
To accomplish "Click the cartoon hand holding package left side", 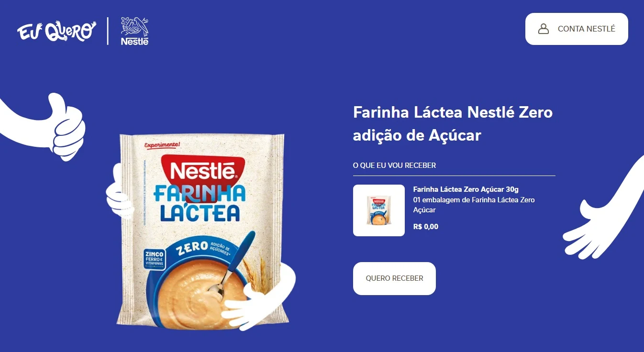I will tap(119, 191).
